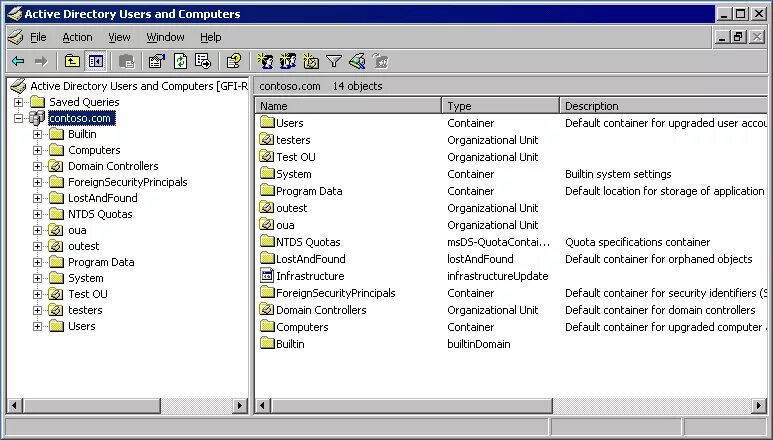Image resolution: width=773 pixels, height=440 pixels.
Task: Click tree pane left scroll arrow
Action: tap(14, 406)
